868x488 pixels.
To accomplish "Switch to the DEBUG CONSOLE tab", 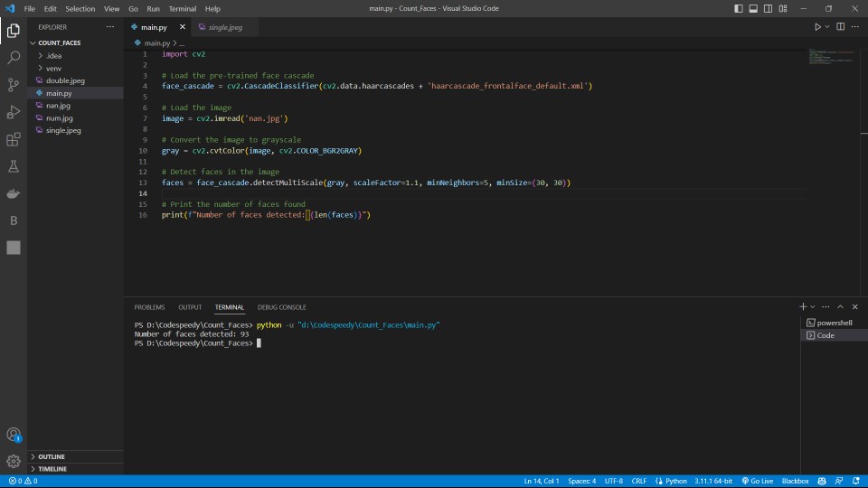I will click(282, 307).
